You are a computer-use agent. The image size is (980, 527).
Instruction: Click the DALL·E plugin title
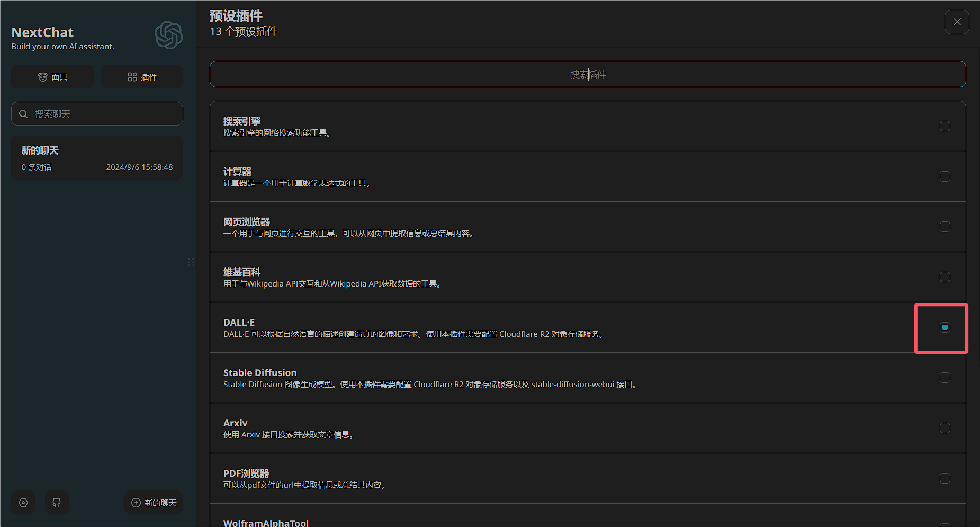(x=239, y=323)
